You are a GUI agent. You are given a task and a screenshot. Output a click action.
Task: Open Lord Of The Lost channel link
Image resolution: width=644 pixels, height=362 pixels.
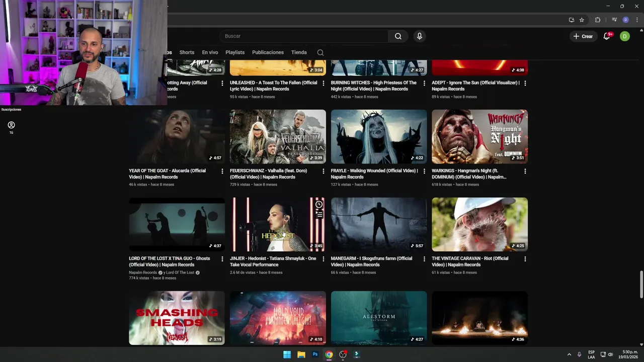pyautogui.click(x=180, y=273)
